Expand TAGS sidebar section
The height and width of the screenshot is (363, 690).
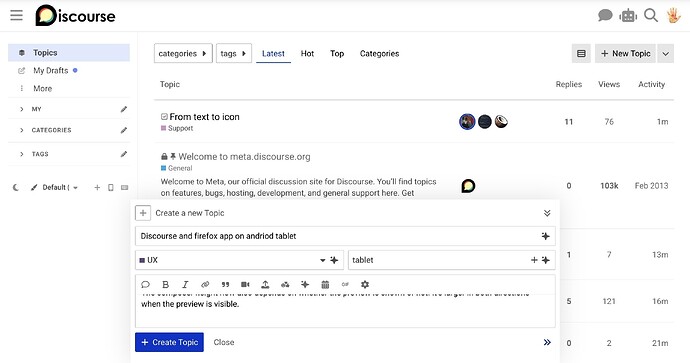[x=22, y=154]
